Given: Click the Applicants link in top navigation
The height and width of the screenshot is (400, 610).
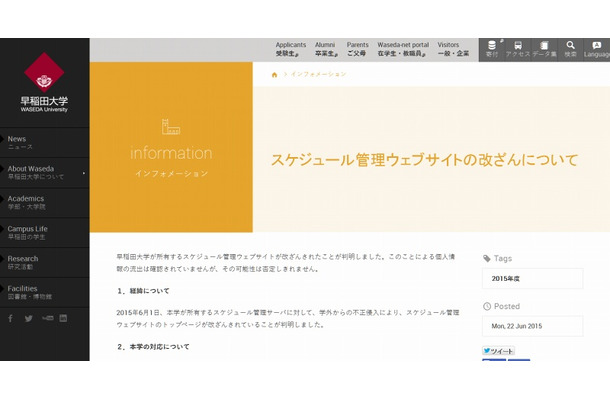Looking at the screenshot, I should [x=291, y=49].
